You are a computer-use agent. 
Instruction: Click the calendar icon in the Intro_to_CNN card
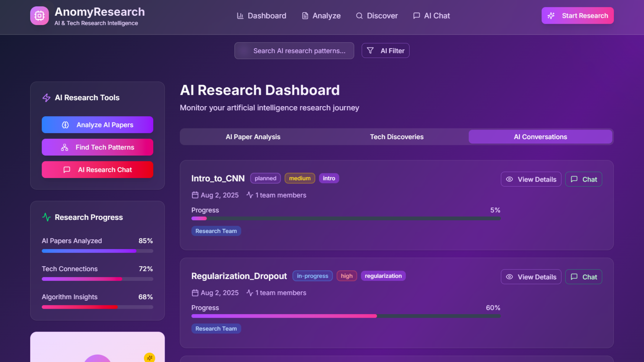[195, 195]
